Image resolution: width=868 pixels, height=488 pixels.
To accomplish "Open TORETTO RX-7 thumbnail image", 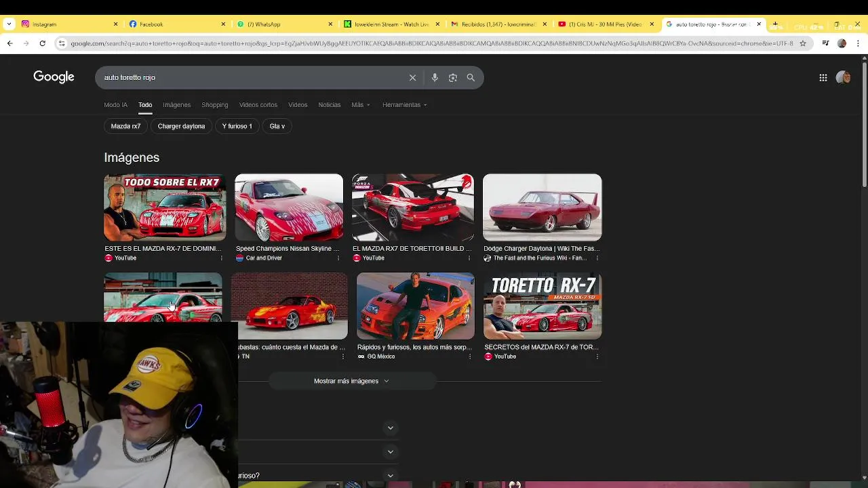I will click(542, 306).
